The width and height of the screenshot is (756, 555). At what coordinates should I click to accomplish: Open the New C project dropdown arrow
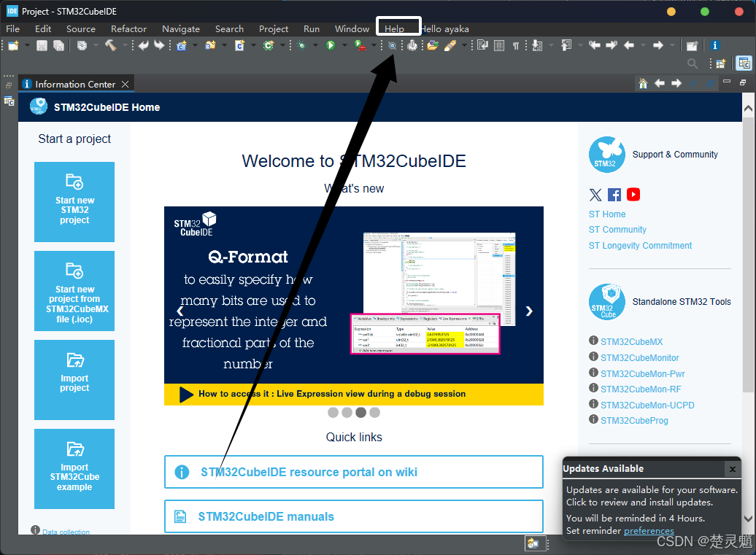196,45
